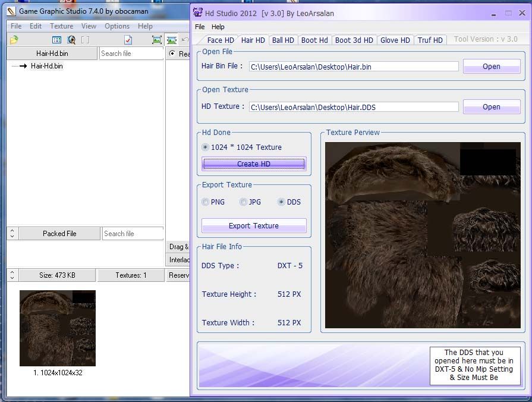The height and width of the screenshot is (402, 532).
Task: Select the PNG export format radio button
Action: (206, 202)
